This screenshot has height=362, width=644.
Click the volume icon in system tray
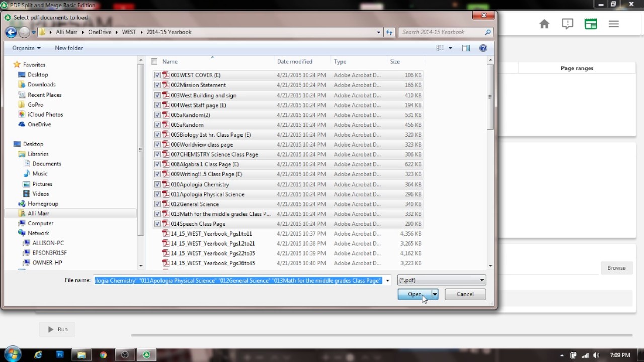coord(596,355)
